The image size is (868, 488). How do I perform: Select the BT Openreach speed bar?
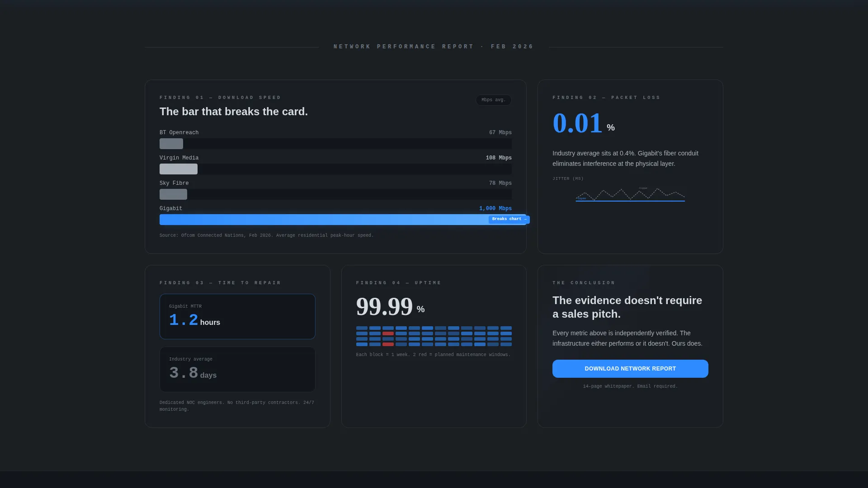click(171, 144)
